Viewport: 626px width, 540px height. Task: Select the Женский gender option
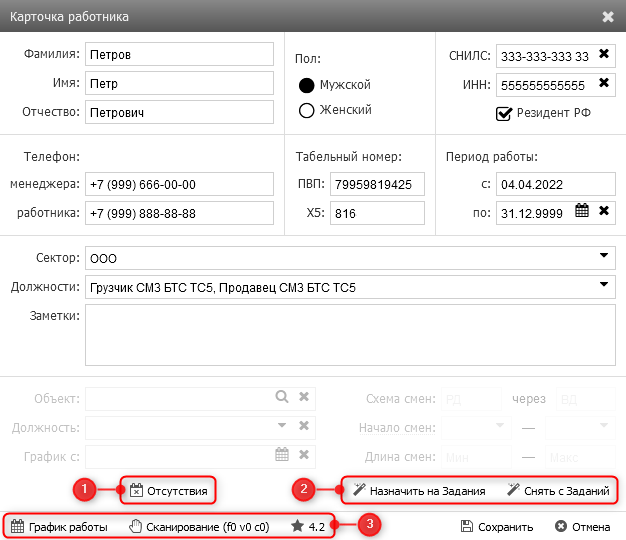(x=308, y=110)
